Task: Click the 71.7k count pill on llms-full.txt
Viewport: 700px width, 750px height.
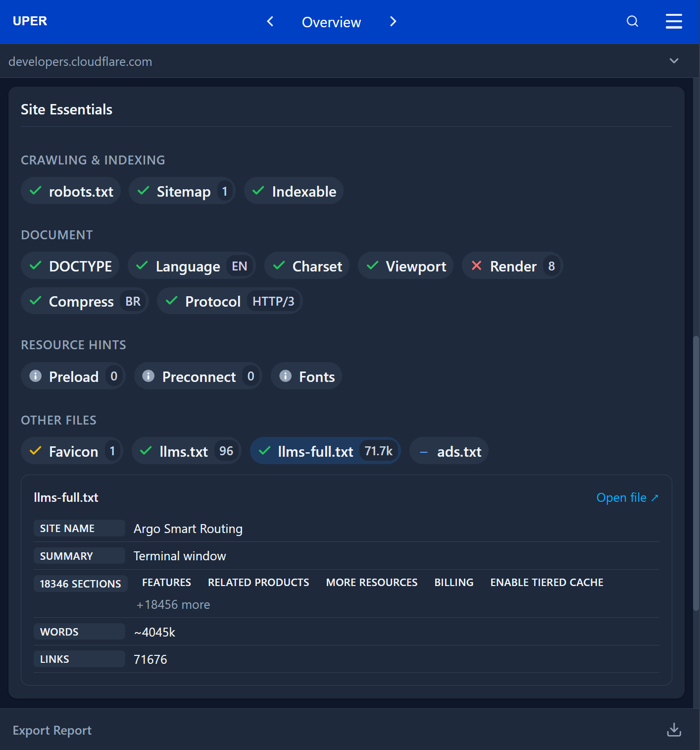Action: pyautogui.click(x=379, y=451)
